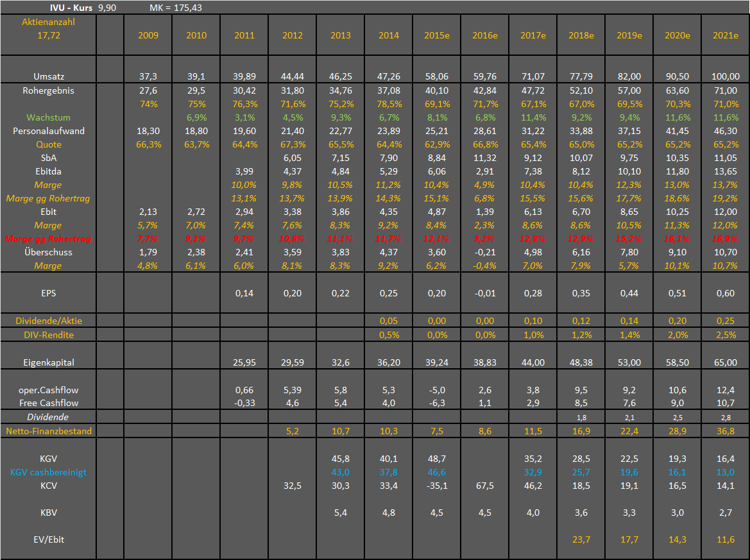Select KCV 2015e value "-35,1"
Image resolution: width=750 pixels, height=560 pixels.
click(437, 486)
